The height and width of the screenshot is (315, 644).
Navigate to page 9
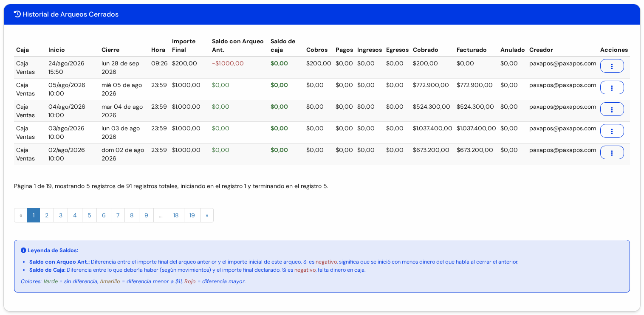coord(146,215)
